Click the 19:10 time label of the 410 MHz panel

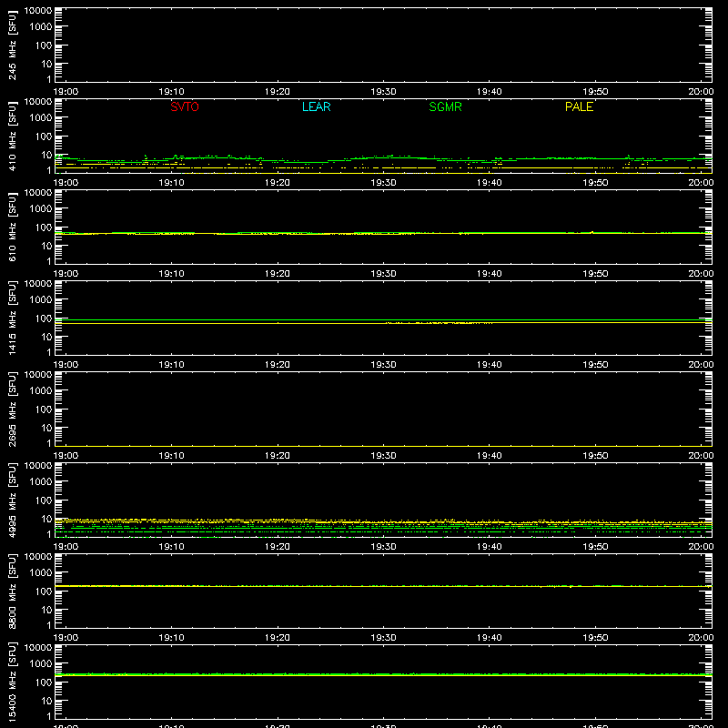click(172, 183)
